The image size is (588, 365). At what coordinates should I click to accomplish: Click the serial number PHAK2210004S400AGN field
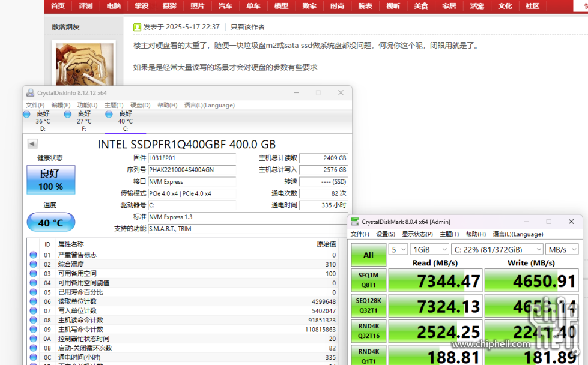pyautogui.click(x=192, y=170)
